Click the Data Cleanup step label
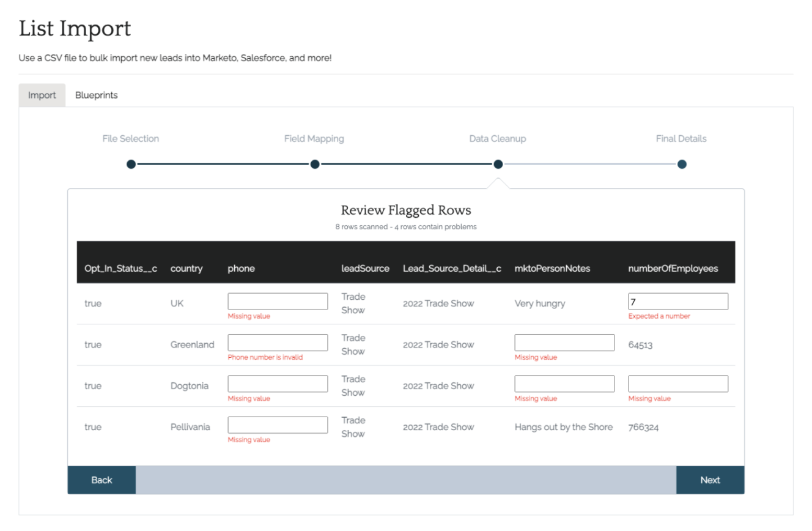The width and height of the screenshot is (812, 531). click(498, 139)
